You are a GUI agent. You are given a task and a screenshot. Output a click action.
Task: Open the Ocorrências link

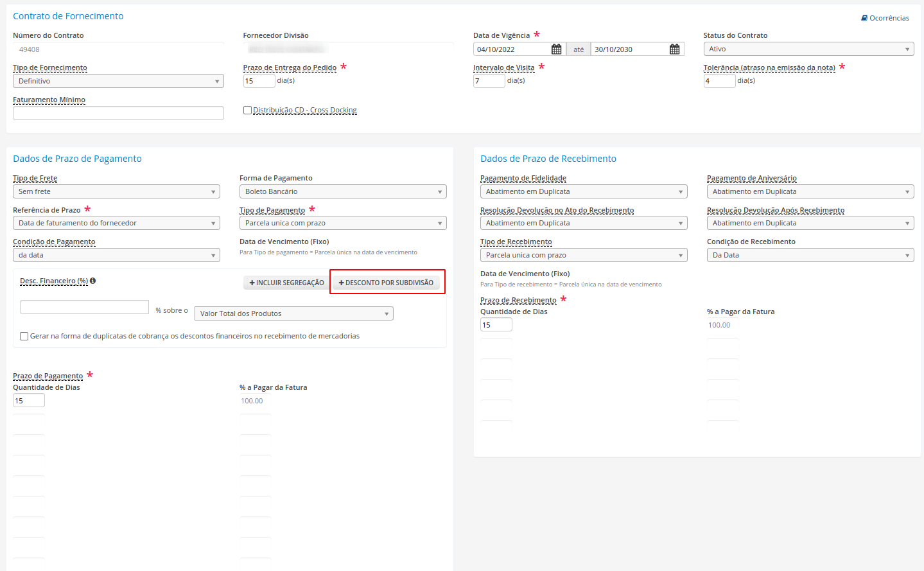[885, 18]
